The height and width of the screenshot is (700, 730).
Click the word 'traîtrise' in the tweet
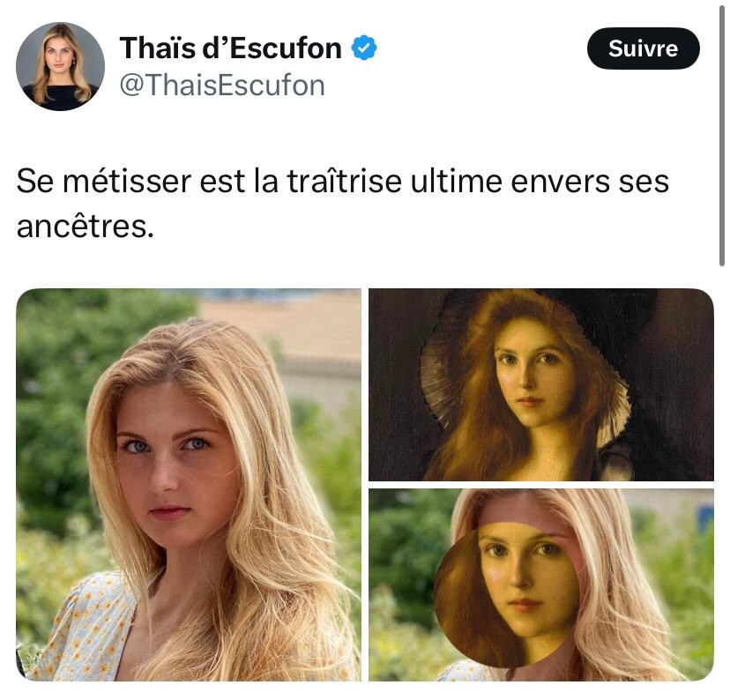coord(344,181)
